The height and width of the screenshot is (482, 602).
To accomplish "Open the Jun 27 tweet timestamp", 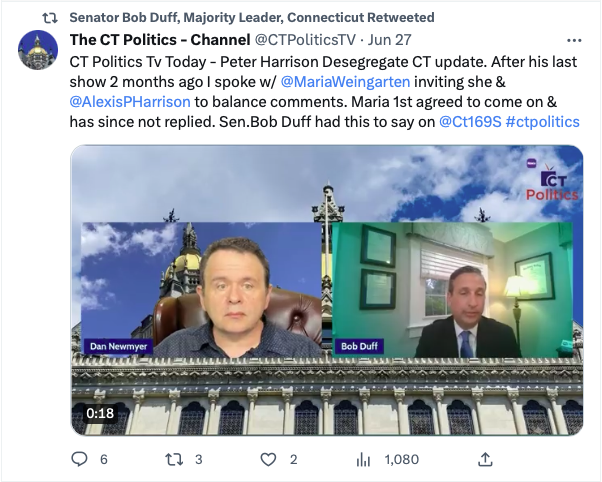I will pyautogui.click(x=389, y=40).
